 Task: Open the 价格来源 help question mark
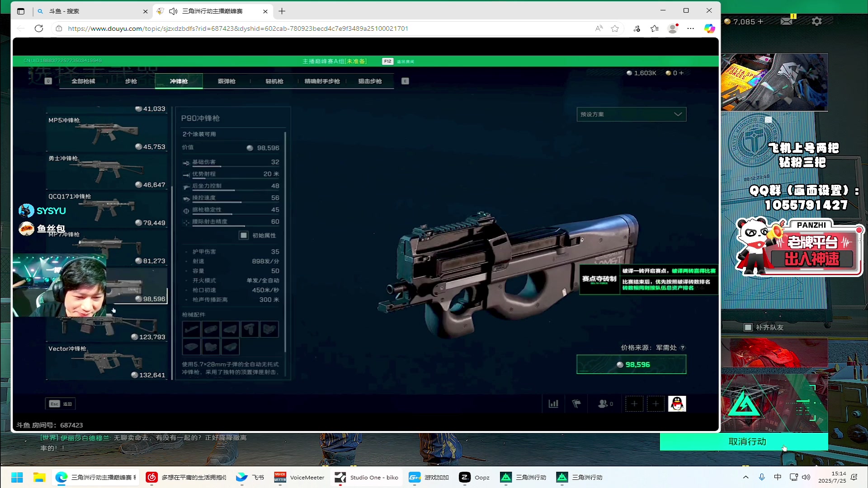(x=683, y=348)
